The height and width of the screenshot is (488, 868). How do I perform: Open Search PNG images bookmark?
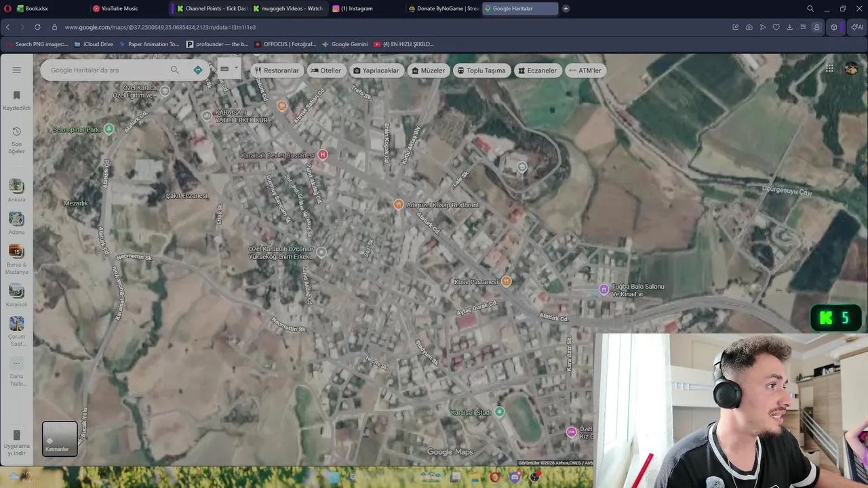(37, 44)
